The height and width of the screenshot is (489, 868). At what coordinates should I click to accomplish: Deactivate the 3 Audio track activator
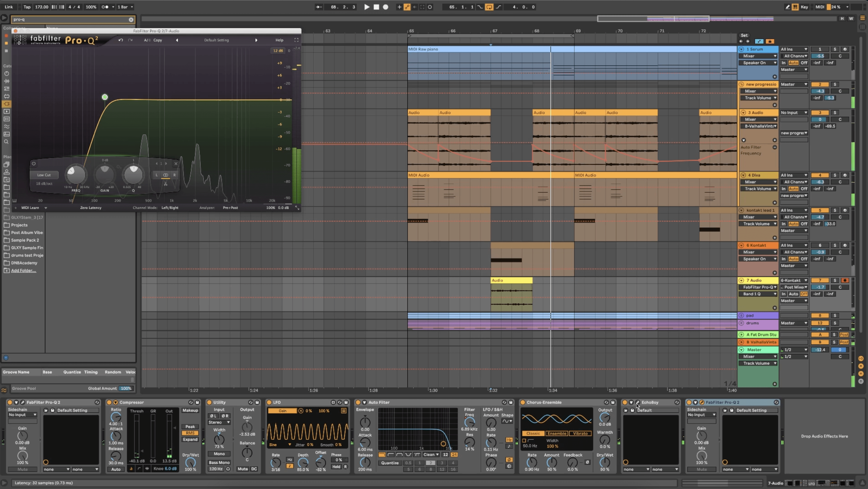click(x=820, y=112)
